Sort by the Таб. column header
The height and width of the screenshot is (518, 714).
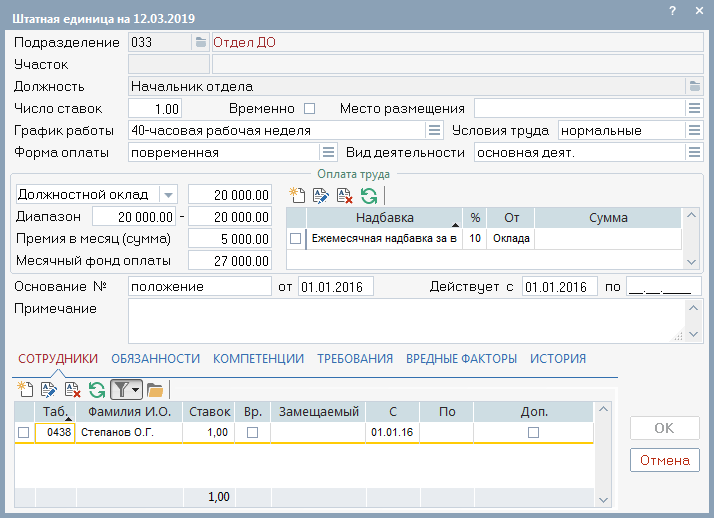(x=55, y=411)
